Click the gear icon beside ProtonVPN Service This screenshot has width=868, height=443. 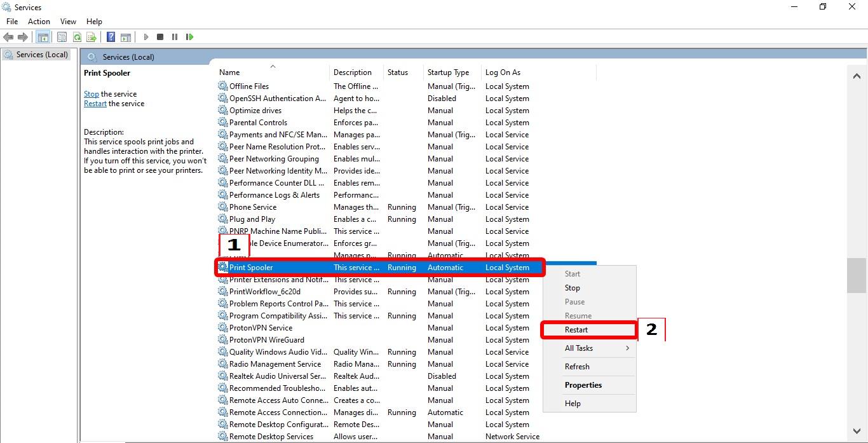(222, 327)
